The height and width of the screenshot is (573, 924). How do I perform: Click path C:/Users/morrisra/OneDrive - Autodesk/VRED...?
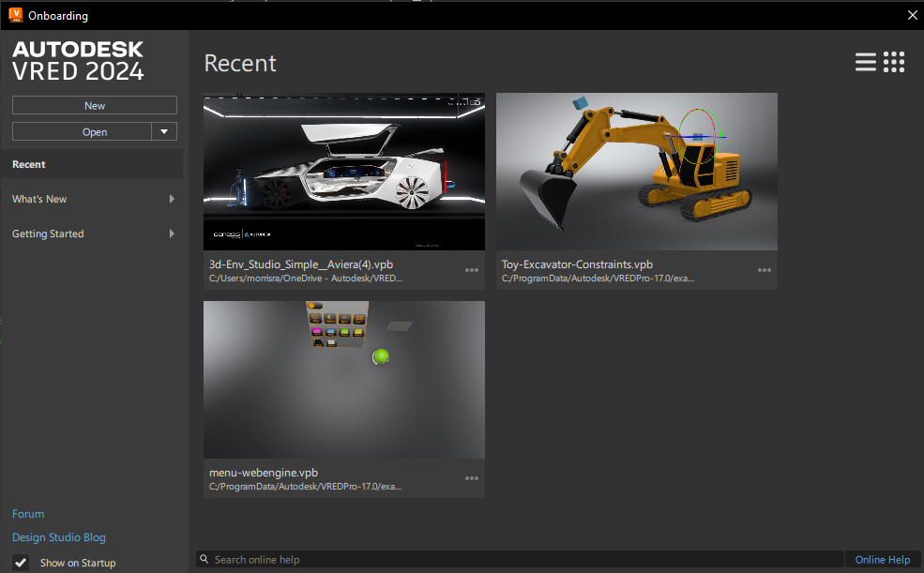(306, 278)
